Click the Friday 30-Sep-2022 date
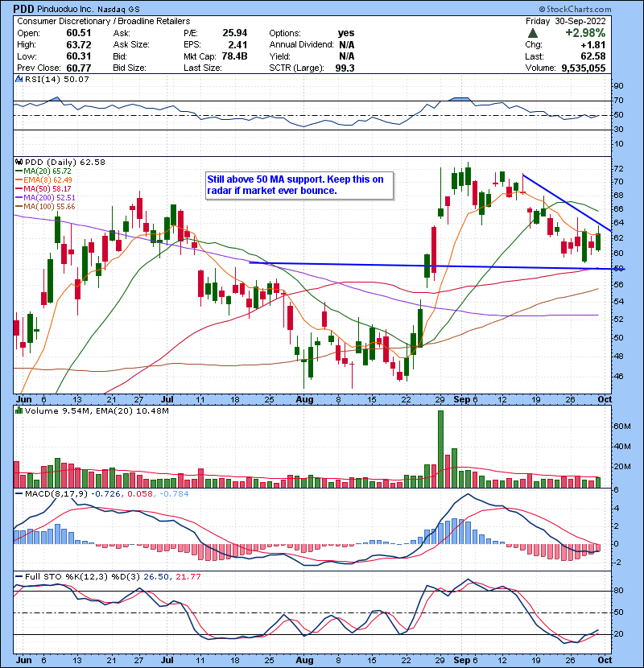Image resolution: width=644 pixels, height=668 pixels. point(565,21)
